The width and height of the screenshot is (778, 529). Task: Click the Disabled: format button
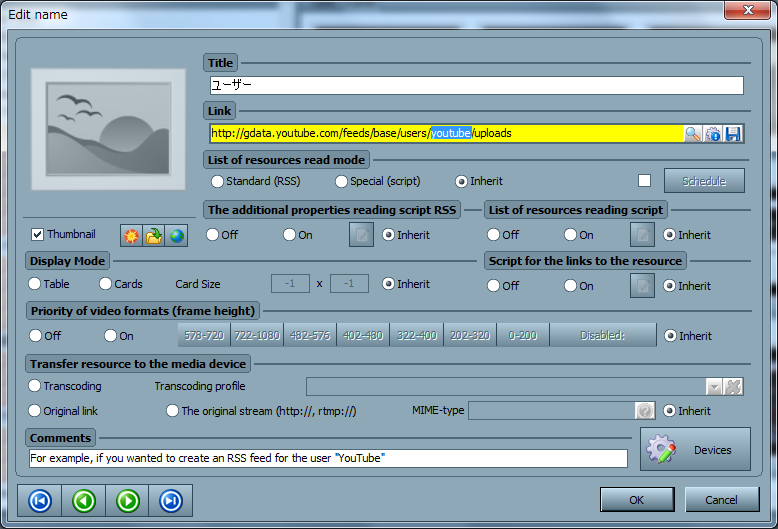[603, 335]
